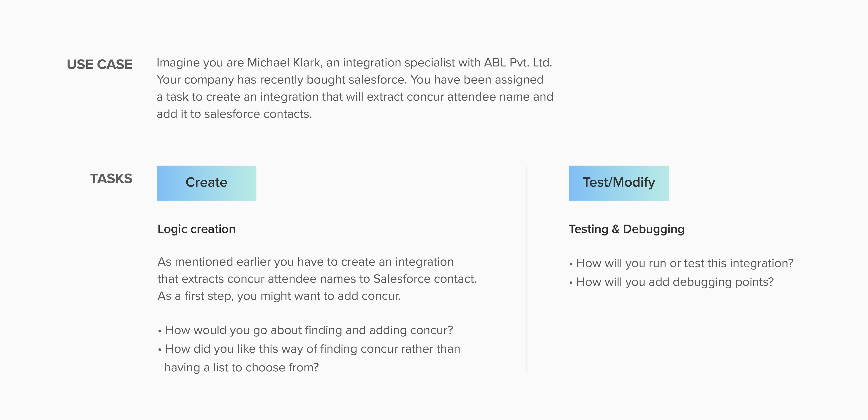Click the 'As a first step' sentence
The height and width of the screenshot is (420, 868).
279,296
